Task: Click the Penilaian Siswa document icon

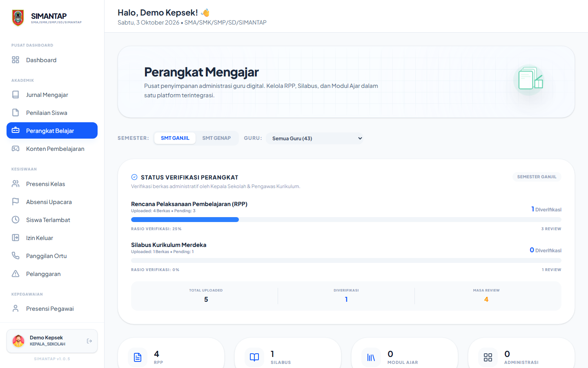Action: click(16, 113)
